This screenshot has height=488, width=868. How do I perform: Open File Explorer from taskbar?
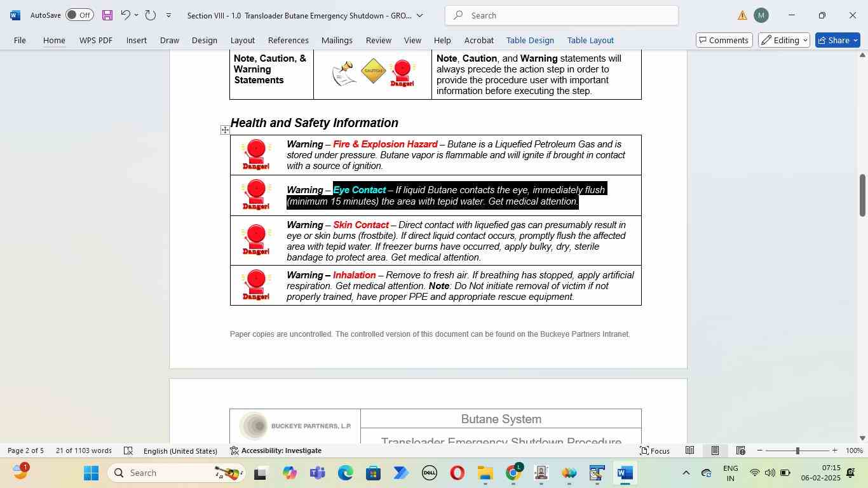485,473
